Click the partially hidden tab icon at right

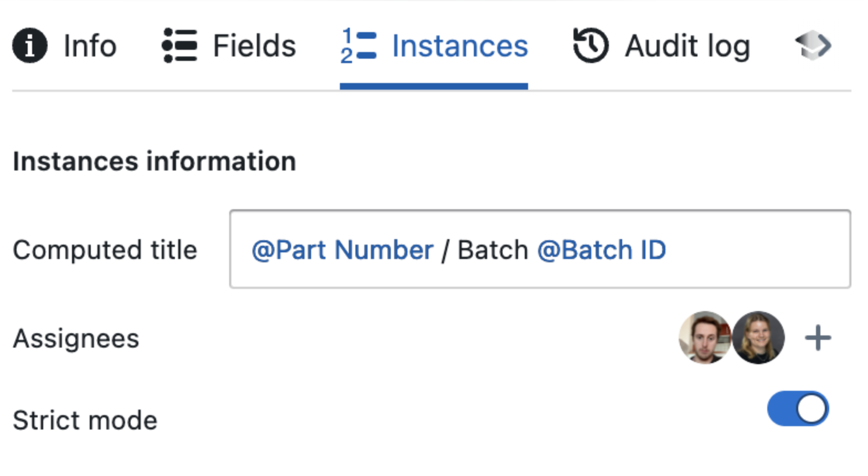[x=813, y=45]
